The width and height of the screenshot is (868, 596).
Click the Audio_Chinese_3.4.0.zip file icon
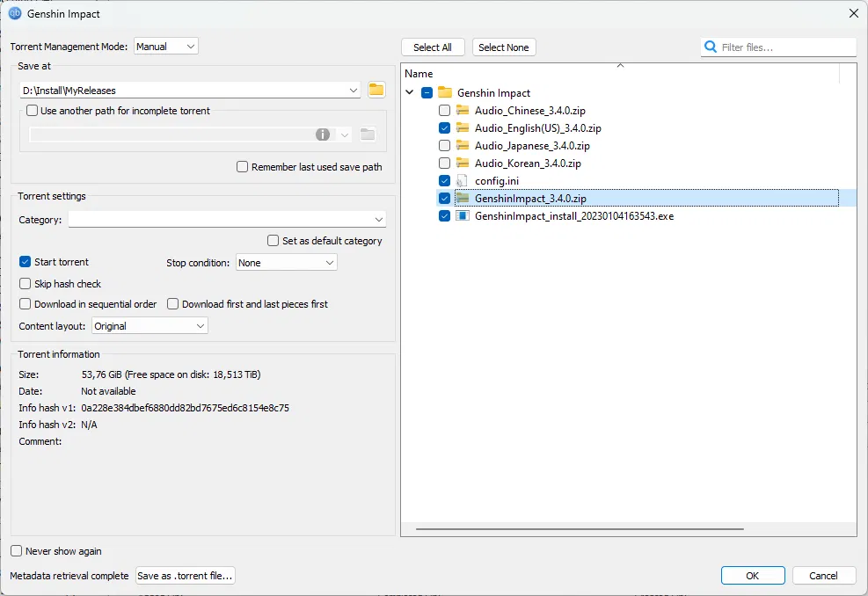(x=463, y=110)
